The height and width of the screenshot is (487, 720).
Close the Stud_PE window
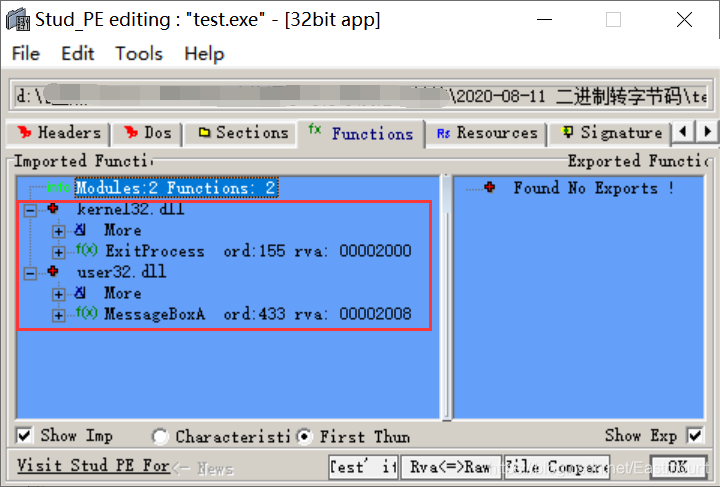pos(684,20)
